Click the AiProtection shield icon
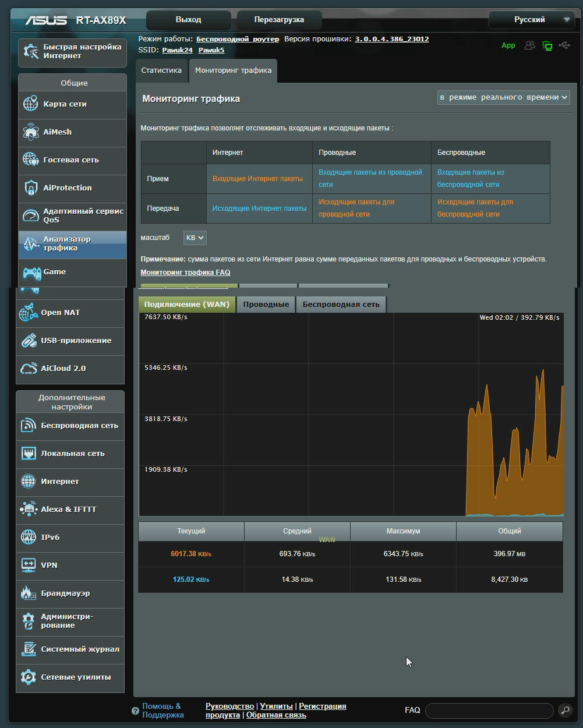The image size is (583, 728). point(30,188)
